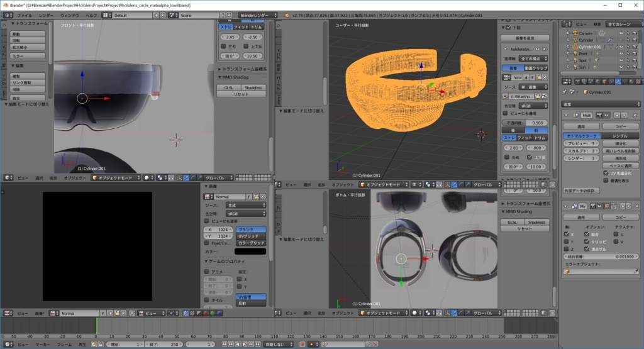This screenshot has width=644, height=349.
Task: Open the Scene selector field
Action: [199, 15]
